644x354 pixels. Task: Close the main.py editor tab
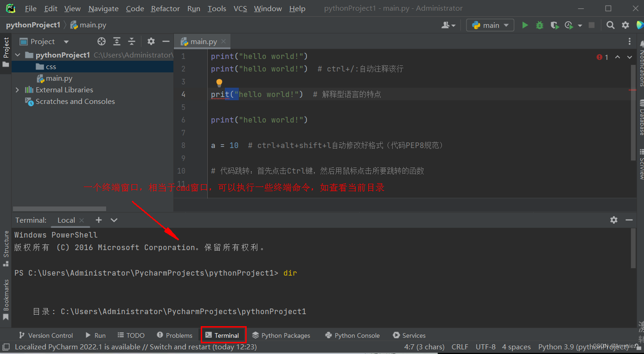tap(223, 41)
